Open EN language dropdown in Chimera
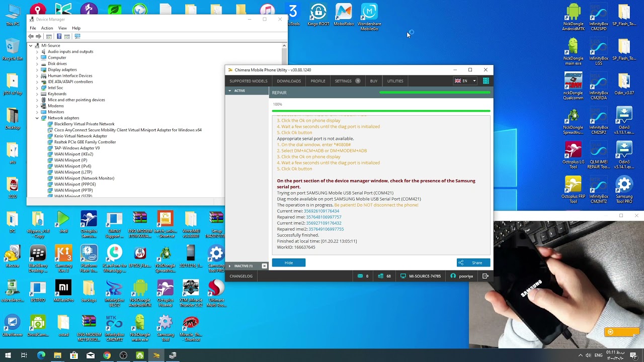This screenshot has width=644, height=362. pyautogui.click(x=465, y=81)
